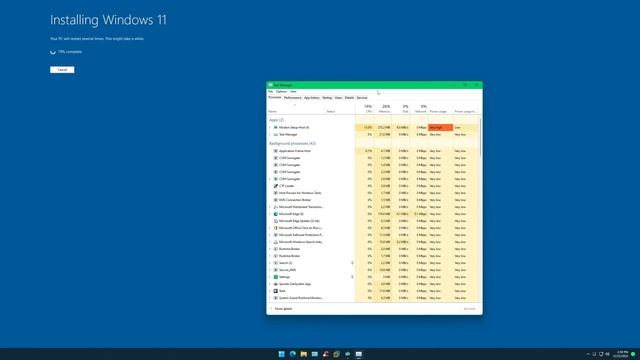The image size is (640, 360).
Task: Expand the Microsoft Software Protection row
Action: [x=270, y=235]
